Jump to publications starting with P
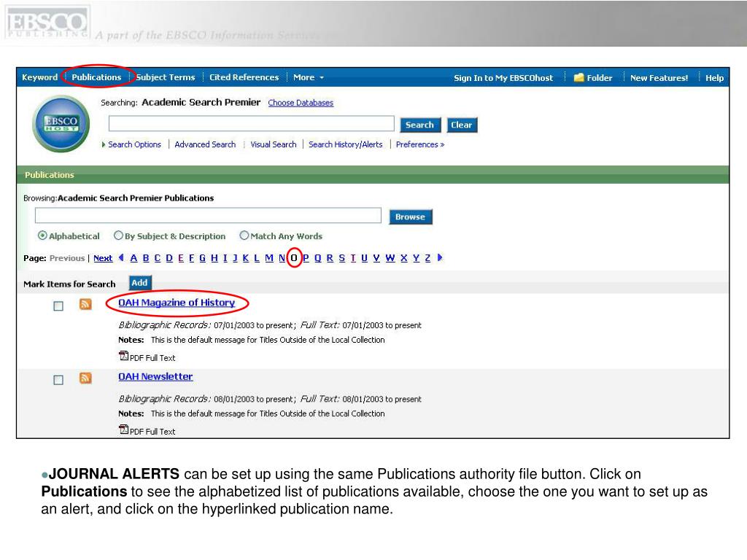Screen dimensions: 747x560 pos(306,257)
